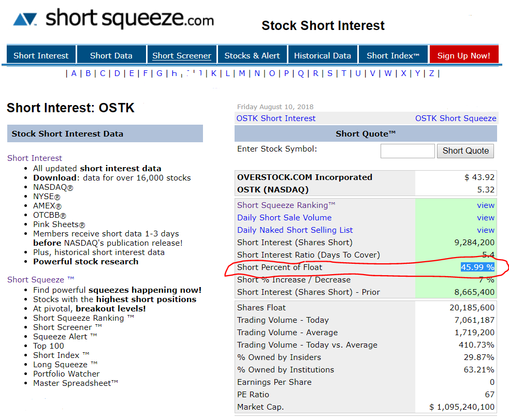Open the Daily Naked Short Selling List
Screen dimensions: 509x420
[x=295, y=230]
